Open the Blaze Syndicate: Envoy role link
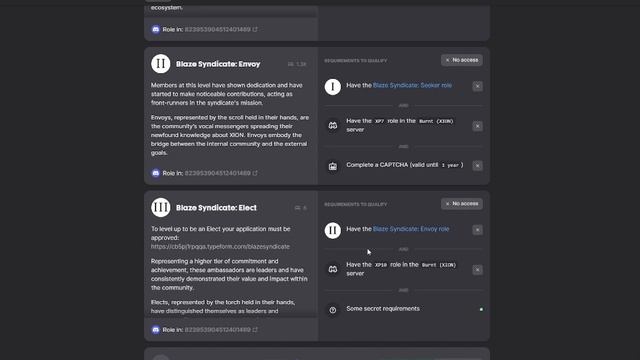Viewport: 640px width, 360px height. click(411, 229)
